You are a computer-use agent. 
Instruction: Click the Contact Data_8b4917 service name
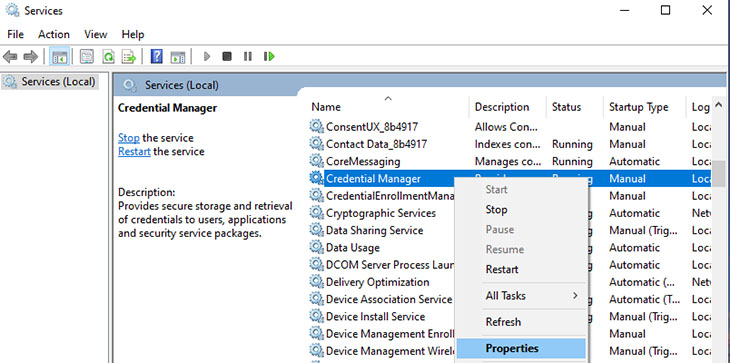click(x=376, y=144)
